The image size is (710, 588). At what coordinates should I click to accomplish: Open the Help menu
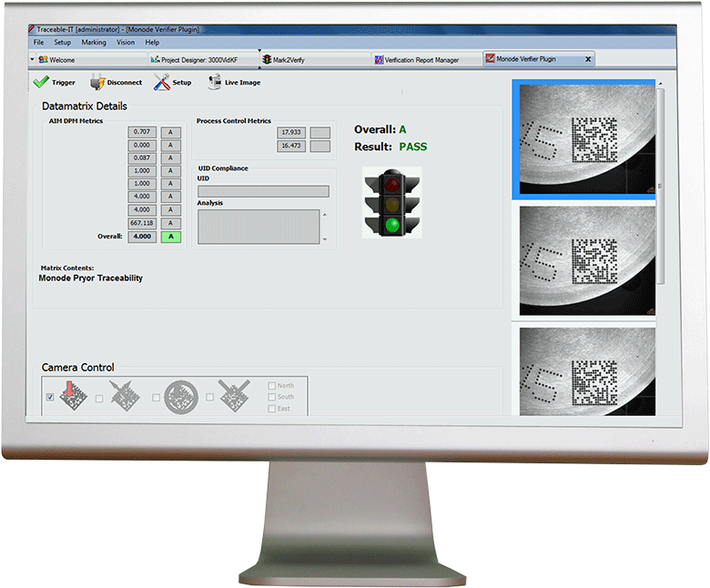coord(152,42)
